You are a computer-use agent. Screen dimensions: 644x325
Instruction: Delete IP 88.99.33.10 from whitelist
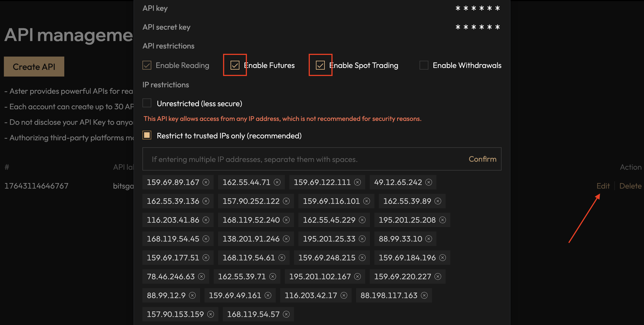click(x=429, y=239)
